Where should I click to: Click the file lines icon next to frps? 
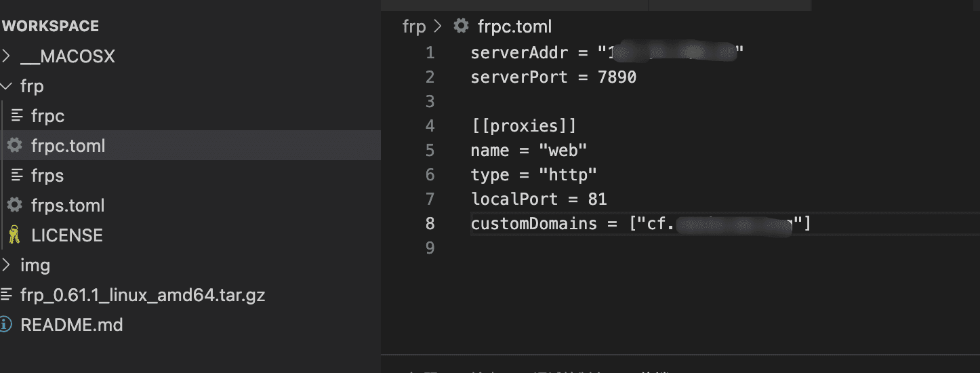point(18,175)
